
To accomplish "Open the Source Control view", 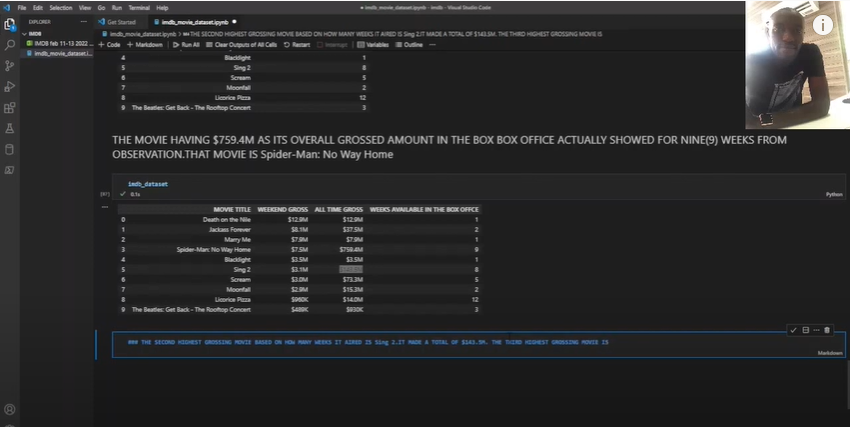I will coord(10,65).
